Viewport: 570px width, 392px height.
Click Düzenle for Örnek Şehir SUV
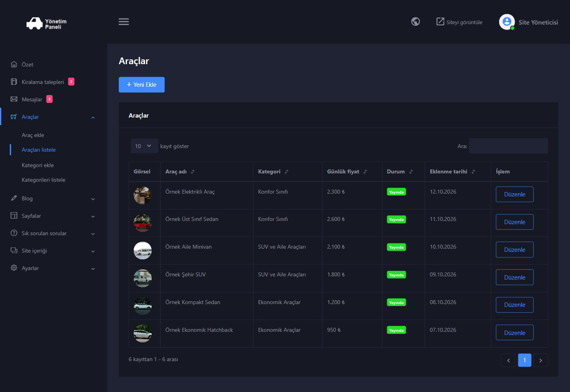tap(515, 278)
